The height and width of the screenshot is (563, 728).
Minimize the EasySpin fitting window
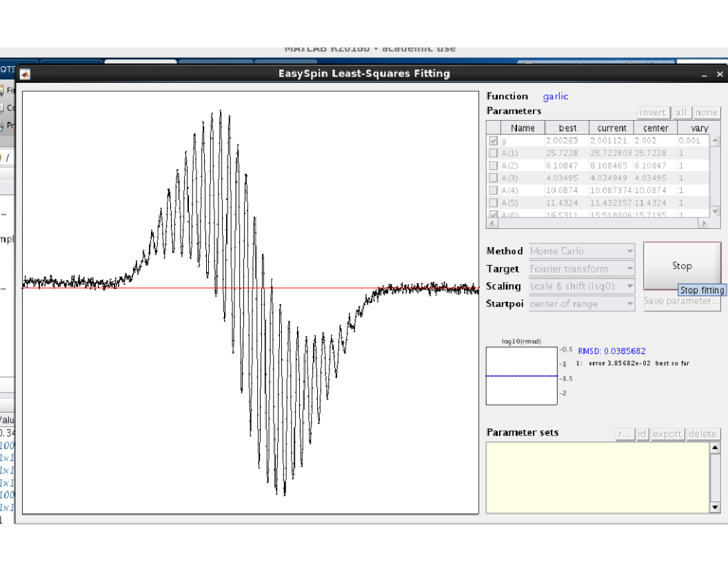tap(705, 75)
